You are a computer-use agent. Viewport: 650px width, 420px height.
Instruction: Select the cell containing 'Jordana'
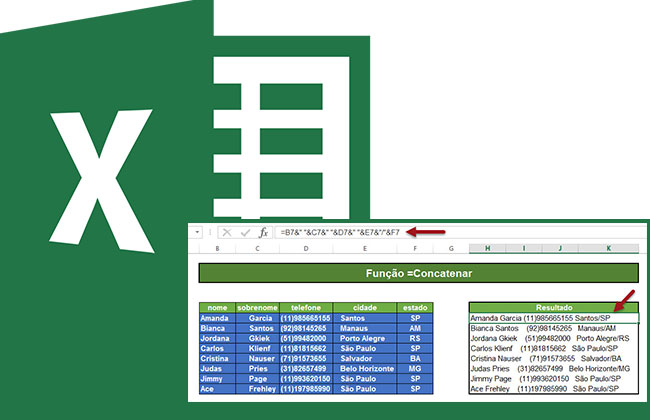(217, 338)
